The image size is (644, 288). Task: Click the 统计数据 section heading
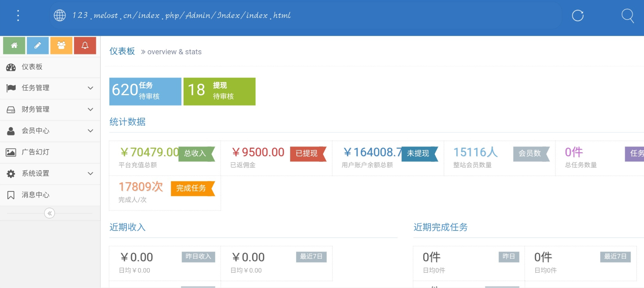[128, 122]
